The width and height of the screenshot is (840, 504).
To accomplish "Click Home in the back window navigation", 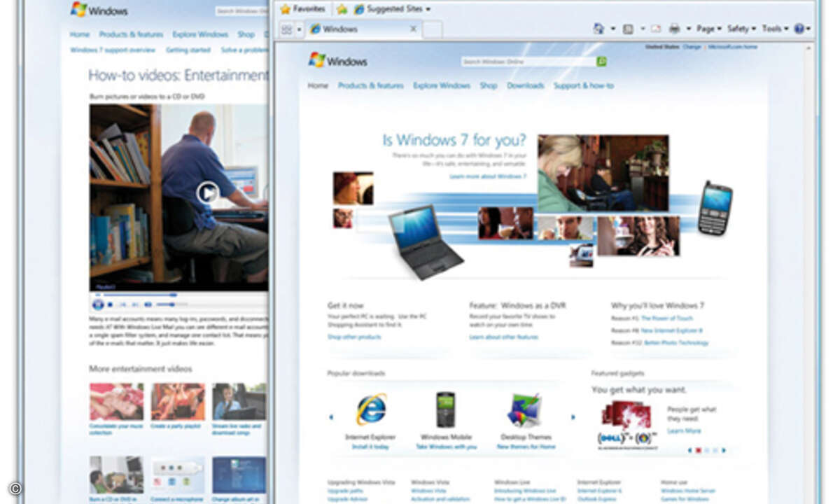I will (x=80, y=34).
